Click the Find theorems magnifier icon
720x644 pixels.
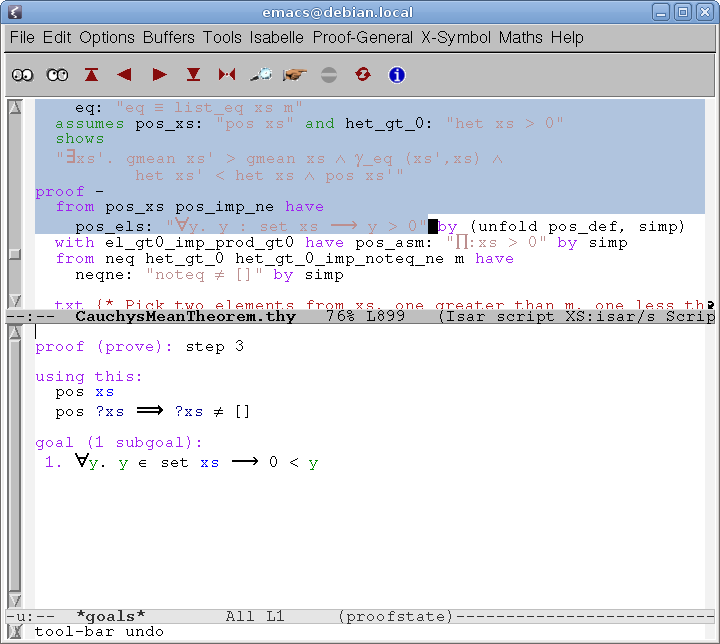click(x=261, y=75)
